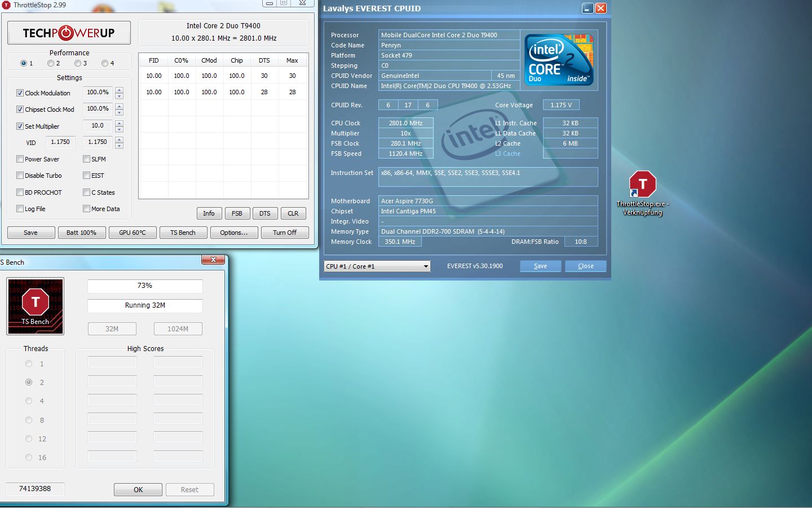Open the Options... dialog
Viewport: 812px width, 508px height.
pyautogui.click(x=234, y=233)
